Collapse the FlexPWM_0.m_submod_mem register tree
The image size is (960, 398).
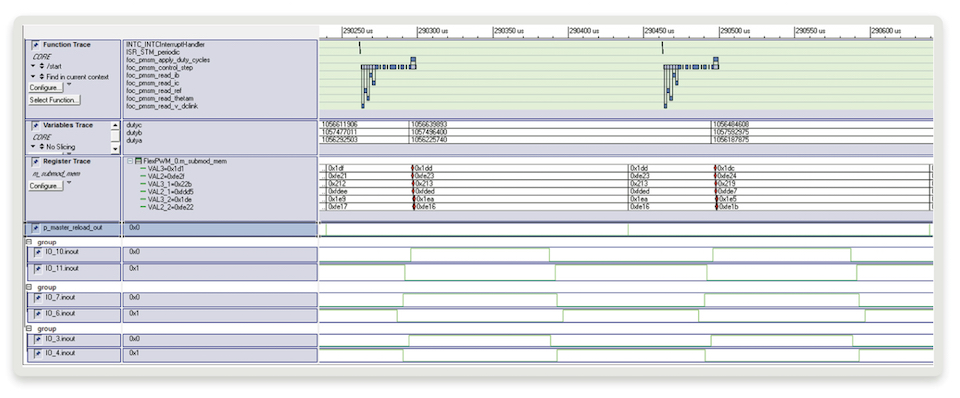[130, 160]
